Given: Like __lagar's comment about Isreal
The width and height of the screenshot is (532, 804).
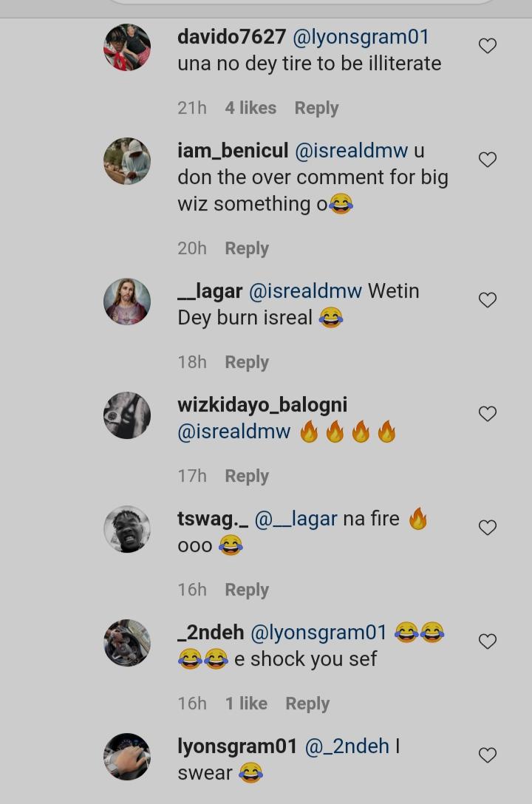Looking at the screenshot, I should pos(488,300).
